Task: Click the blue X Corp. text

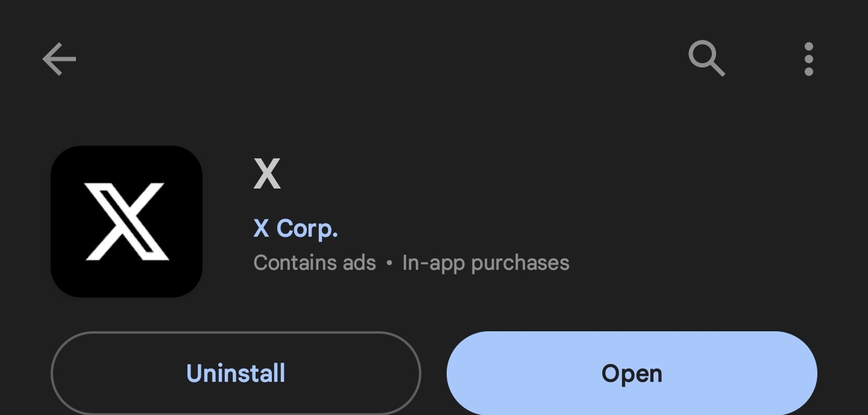Action: pos(295,228)
